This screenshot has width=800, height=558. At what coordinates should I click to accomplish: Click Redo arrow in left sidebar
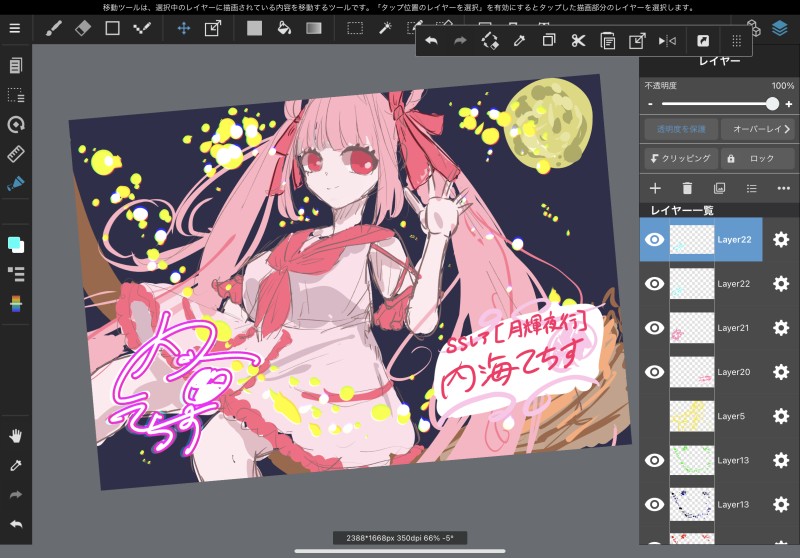coord(16,495)
